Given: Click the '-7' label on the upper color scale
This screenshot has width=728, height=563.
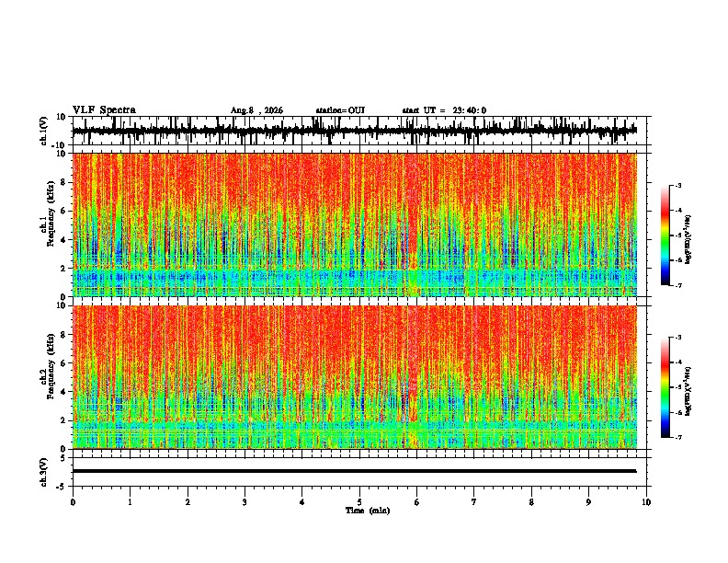Looking at the screenshot, I should (x=677, y=285).
